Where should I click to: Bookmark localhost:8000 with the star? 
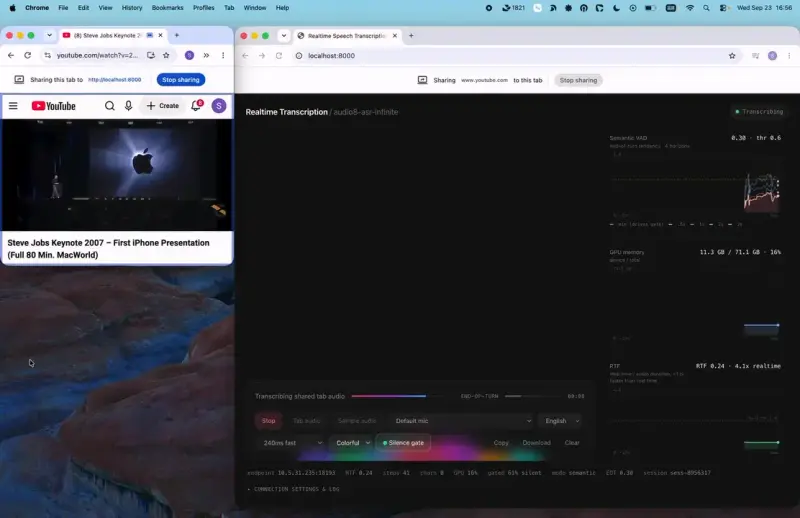(732, 56)
